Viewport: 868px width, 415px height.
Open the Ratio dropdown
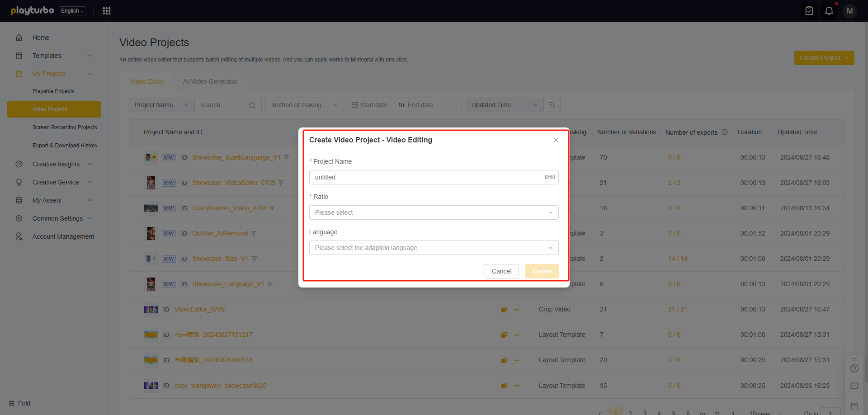pos(434,212)
